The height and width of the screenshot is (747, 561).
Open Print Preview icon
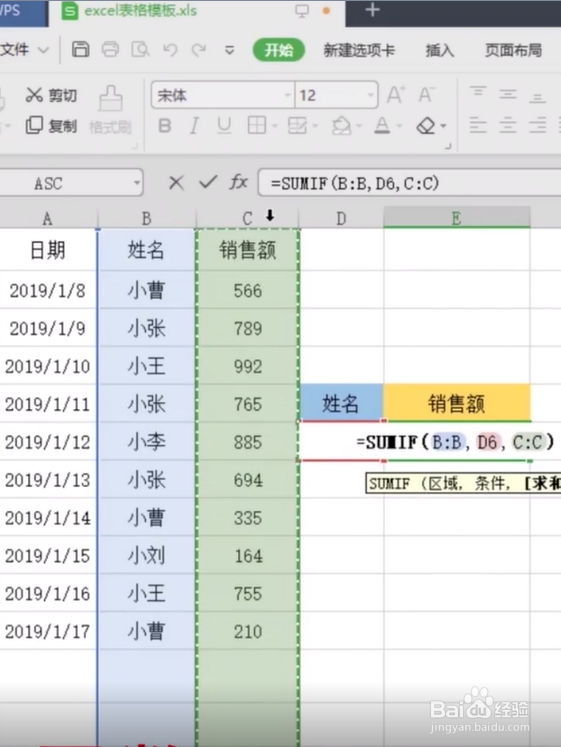point(140,49)
